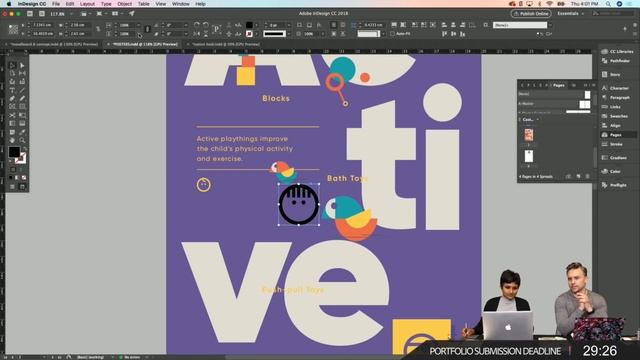Open scale X percentage dropdown

(x=138, y=25)
